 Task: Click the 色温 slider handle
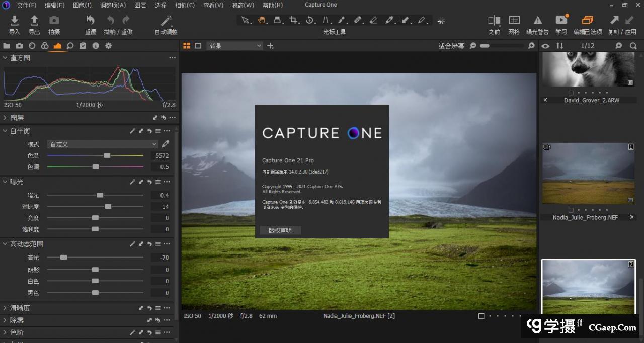tap(107, 156)
